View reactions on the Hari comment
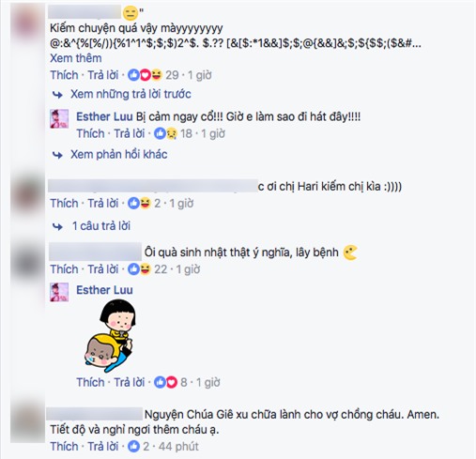This screenshot has width=476, height=459. click(140, 204)
